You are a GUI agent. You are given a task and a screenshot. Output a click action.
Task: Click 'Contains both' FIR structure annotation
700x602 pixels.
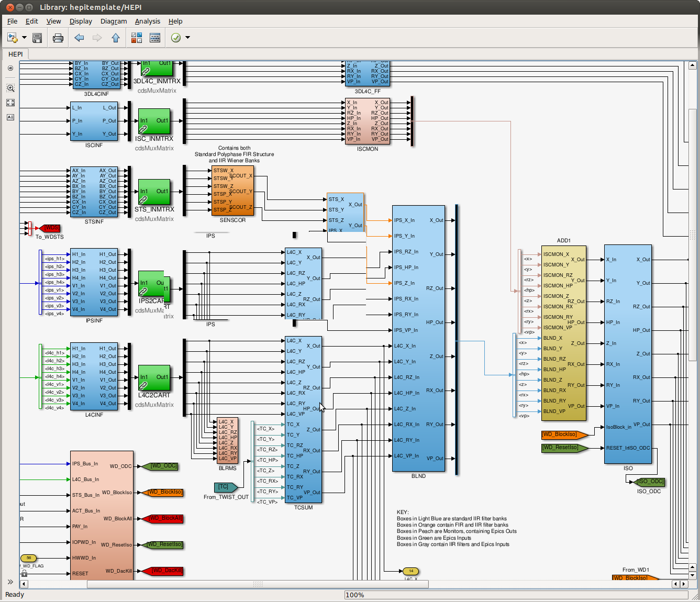(235, 154)
